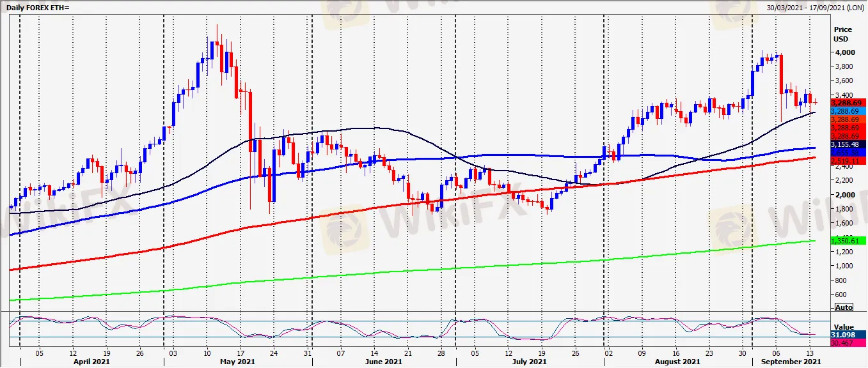This screenshot has height=368, width=868.
Task: Click the 24 date tick in May
Action: 273,353
